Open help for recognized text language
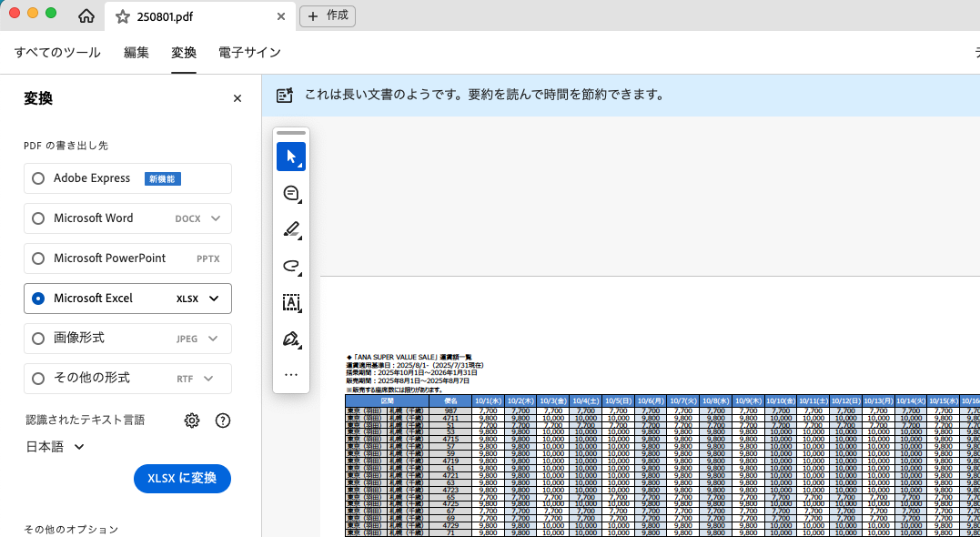Image resolution: width=980 pixels, height=537 pixels. point(223,420)
